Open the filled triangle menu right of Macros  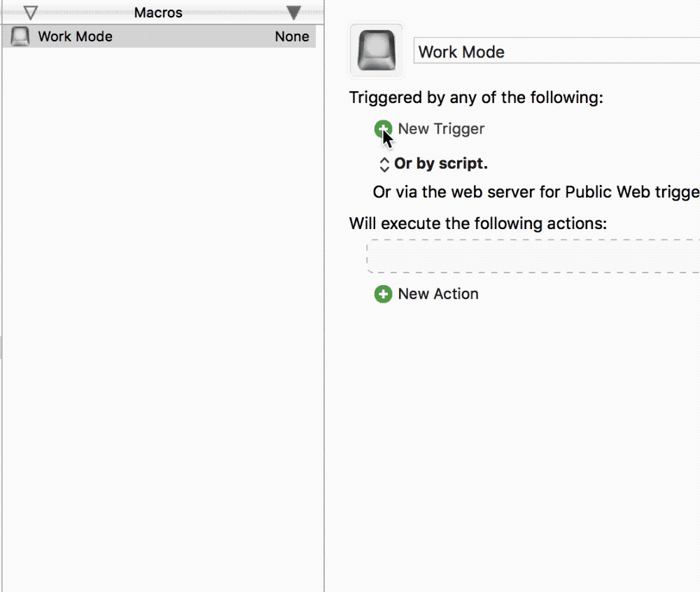click(x=294, y=13)
